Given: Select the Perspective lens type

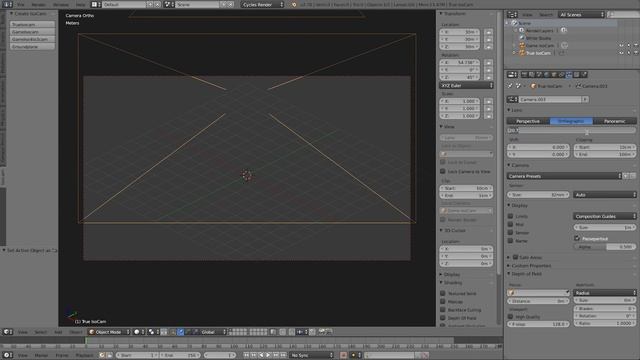Looking at the screenshot, I should pyautogui.click(x=528, y=121).
